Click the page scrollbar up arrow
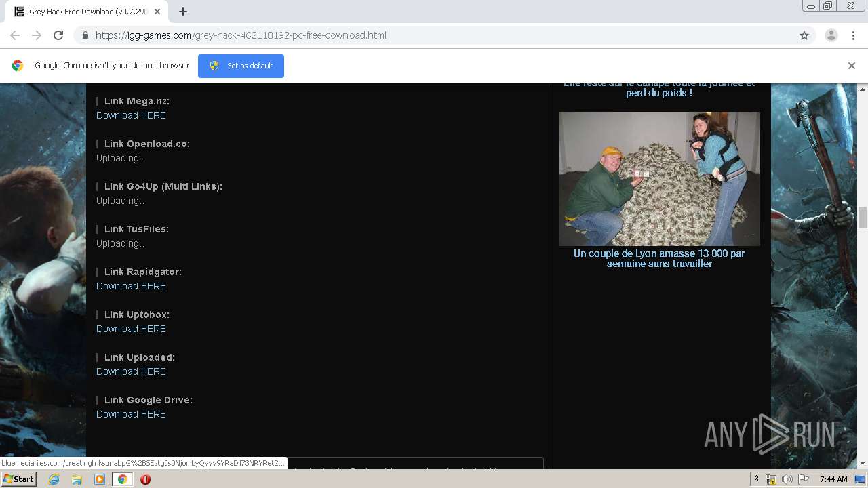 863,89
